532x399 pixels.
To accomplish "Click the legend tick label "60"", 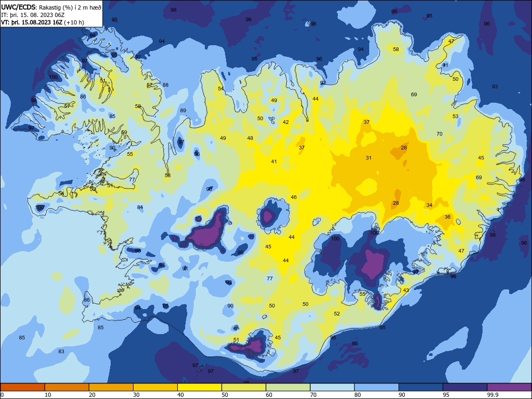I will [x=269, y=395].
